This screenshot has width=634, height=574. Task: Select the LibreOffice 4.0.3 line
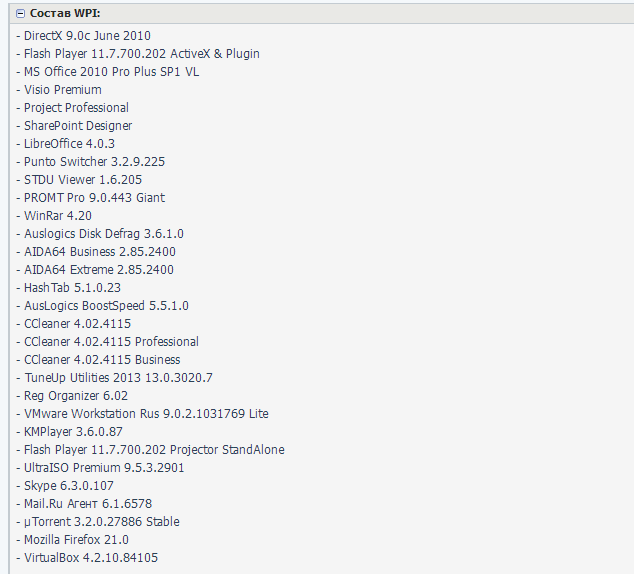point(69,144)
